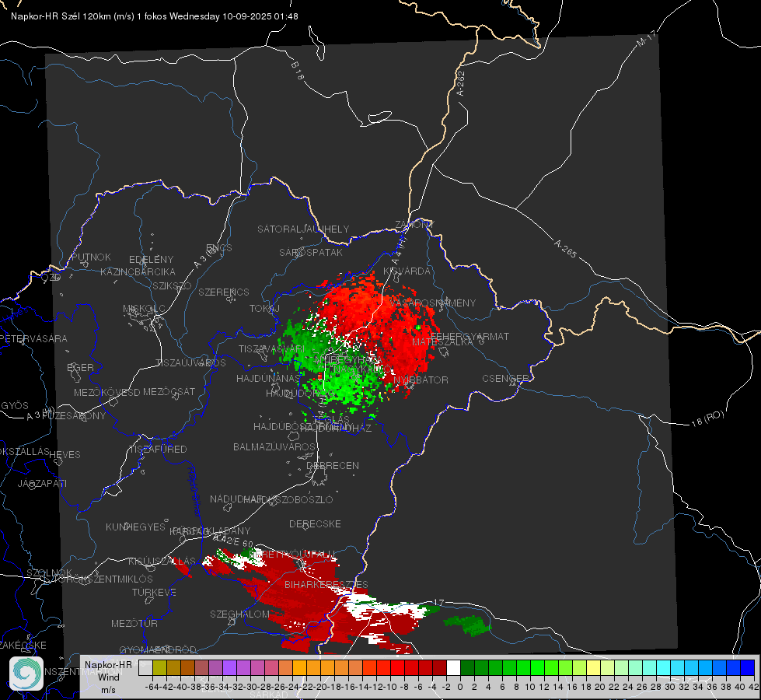Click the A-262 road label
Image resolution: width=761 pixels, height=700 pixels.
point(461,83)
